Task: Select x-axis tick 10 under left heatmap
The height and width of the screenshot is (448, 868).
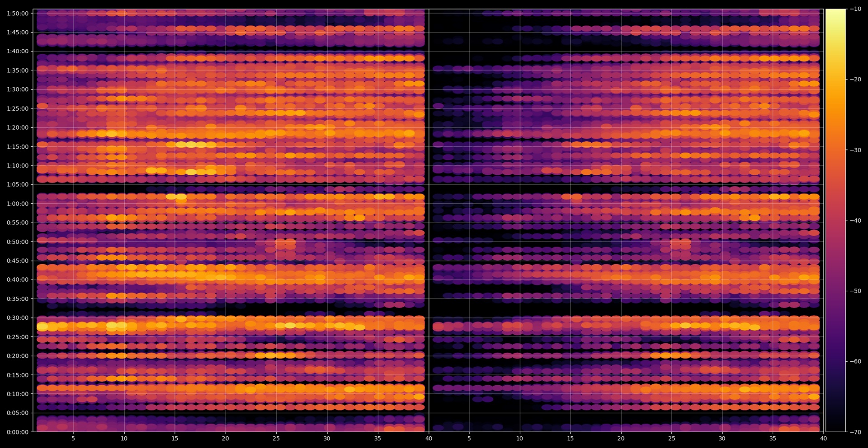Action: click(x=124, y=438)
